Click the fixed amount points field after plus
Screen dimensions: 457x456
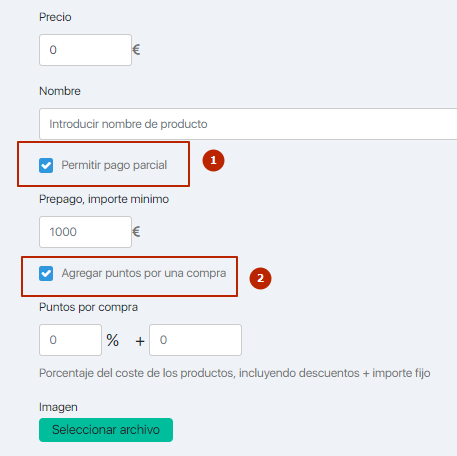point(195,340)
